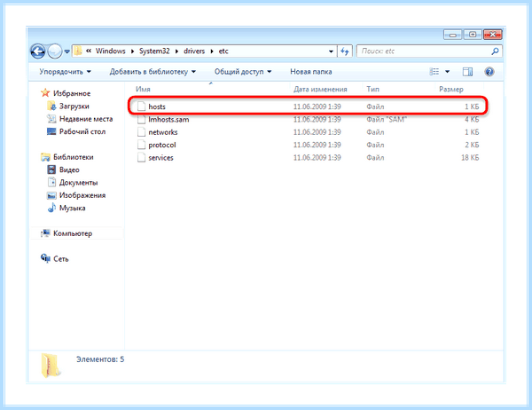Click the Библиотеки icon
This screenshot has height=410, width=532.
tap(45, 157)
